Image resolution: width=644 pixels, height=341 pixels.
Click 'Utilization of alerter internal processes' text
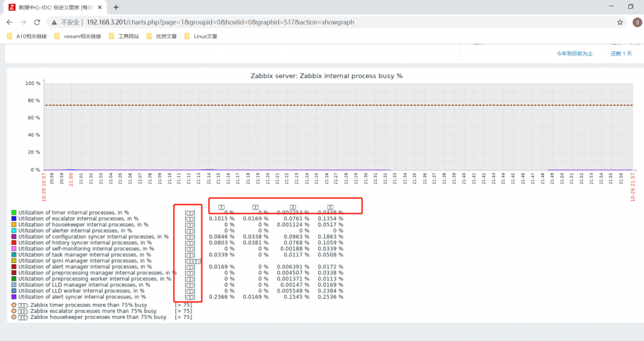point(75,230)
